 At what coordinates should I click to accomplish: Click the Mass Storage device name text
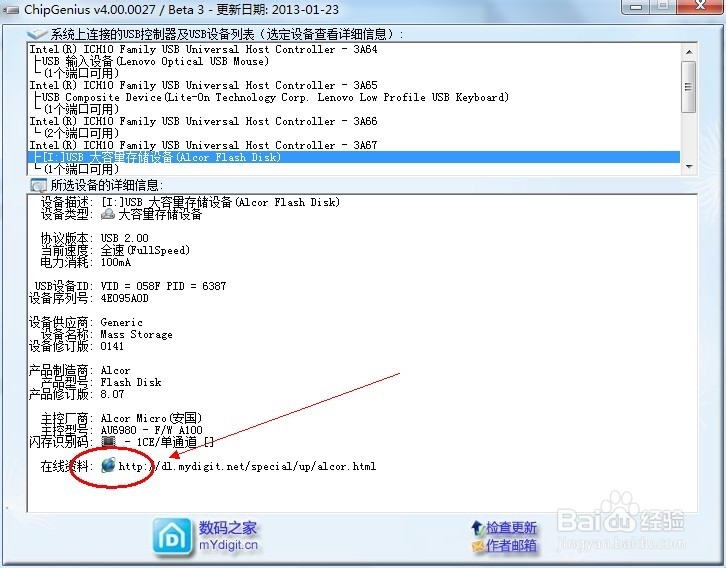pos(137,334)
